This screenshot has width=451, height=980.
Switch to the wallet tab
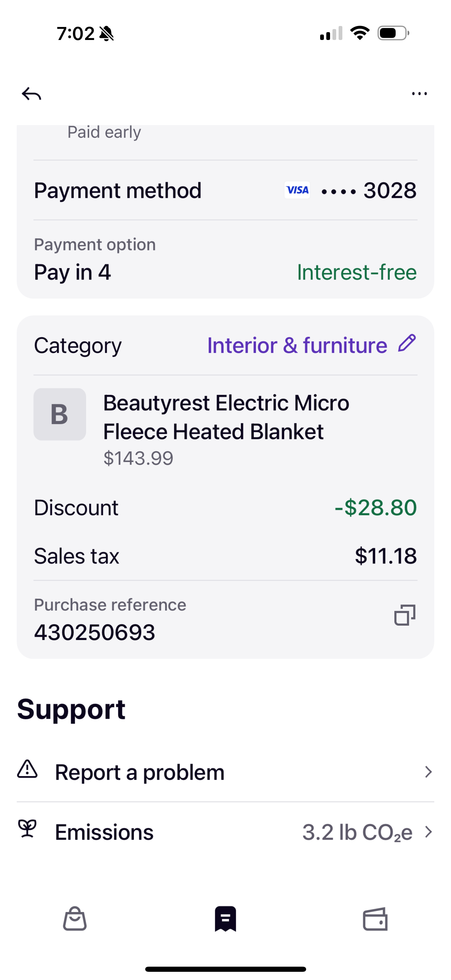pos(375,919)
